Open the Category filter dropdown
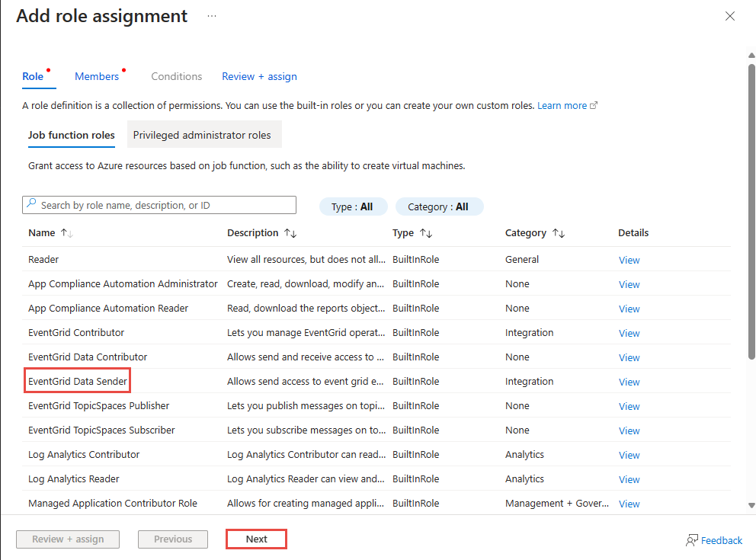756x560 pixels. [x=439, y=206]
